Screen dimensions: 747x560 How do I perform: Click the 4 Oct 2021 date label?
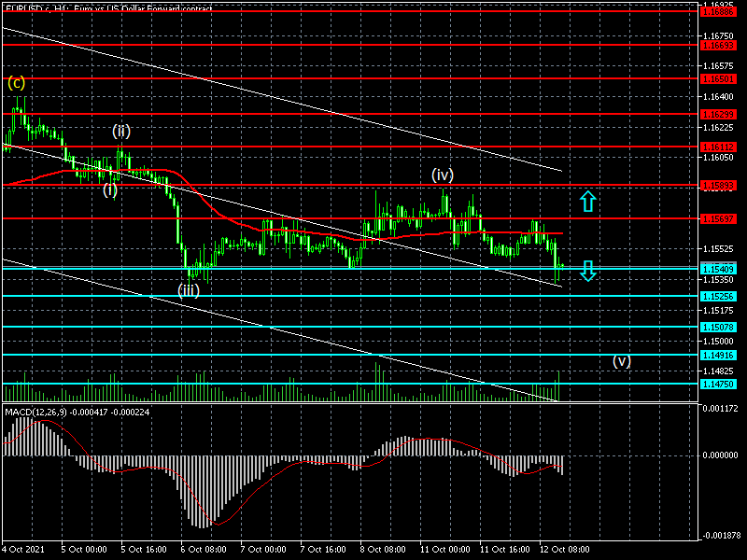pos(23,550)
